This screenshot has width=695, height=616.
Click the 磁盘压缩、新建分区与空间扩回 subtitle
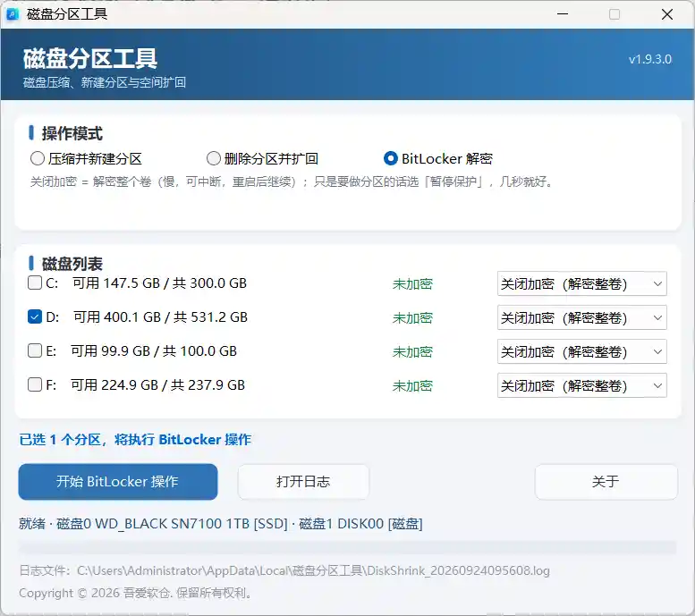click(x=105, y=82)
